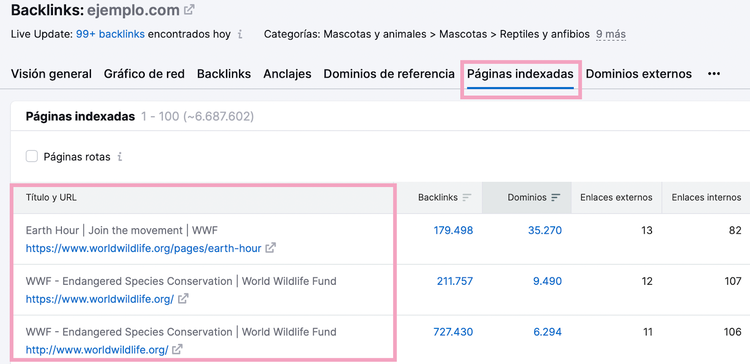Select the Earth Hour page title text

point(121,231)
